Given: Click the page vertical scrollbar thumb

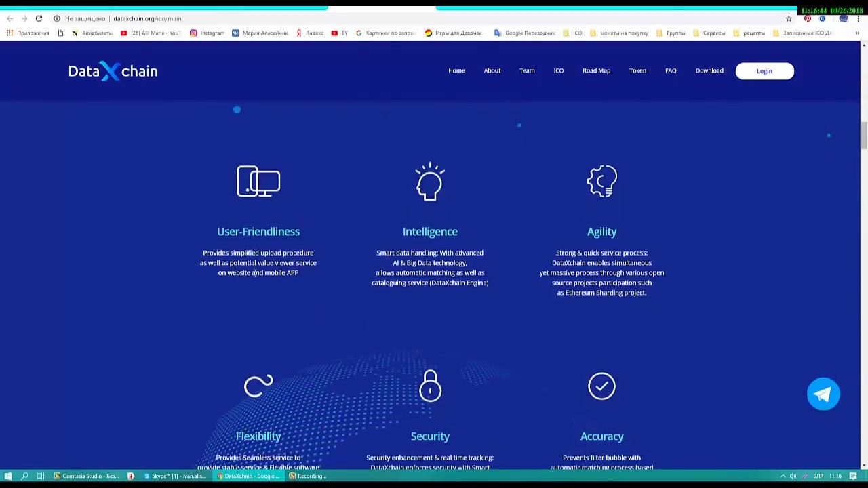Looking at the screenshot, I should [863, 135].
